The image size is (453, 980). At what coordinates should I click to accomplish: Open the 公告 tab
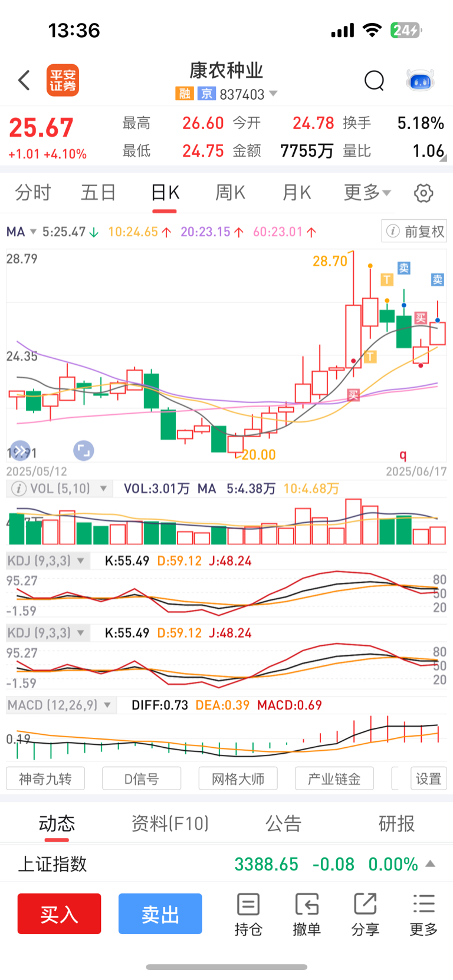tap(283, 823)
